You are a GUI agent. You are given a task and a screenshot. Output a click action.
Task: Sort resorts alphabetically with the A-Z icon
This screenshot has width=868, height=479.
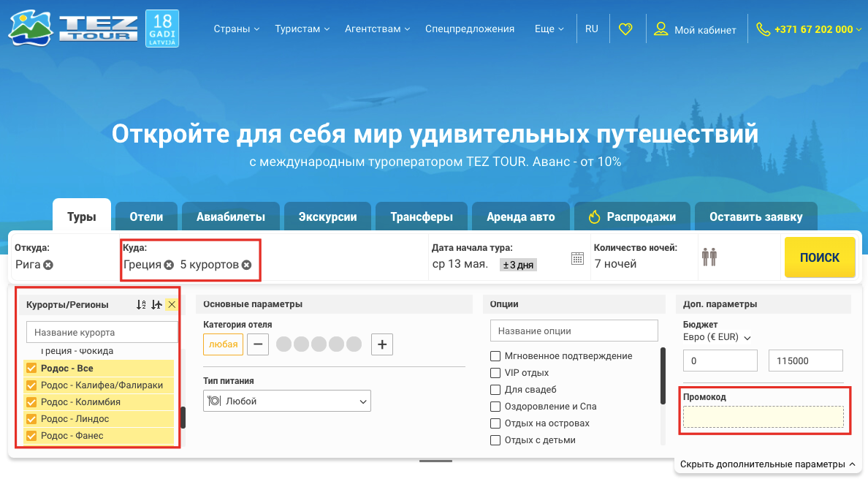tap(141, 304)
